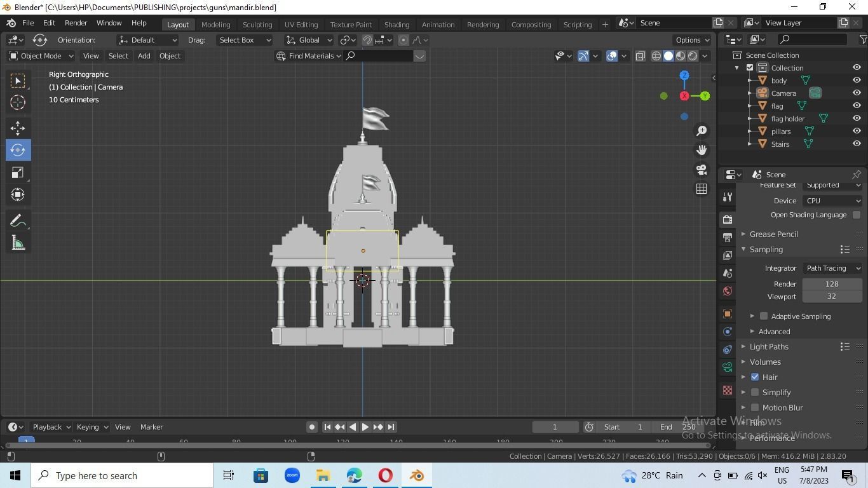Toggle the camera view gizmo
Screen dimensions: 868x488
click(702, 170)
